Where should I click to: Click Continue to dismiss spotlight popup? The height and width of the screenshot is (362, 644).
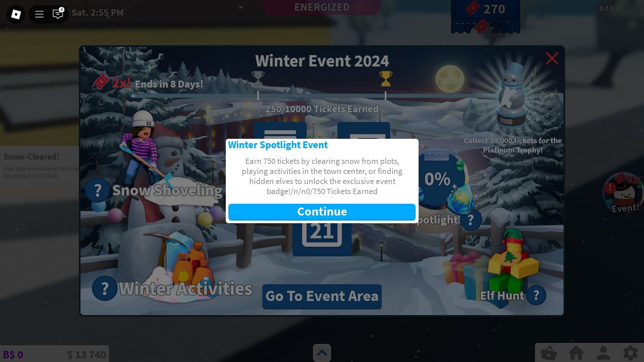coord(322,211)
